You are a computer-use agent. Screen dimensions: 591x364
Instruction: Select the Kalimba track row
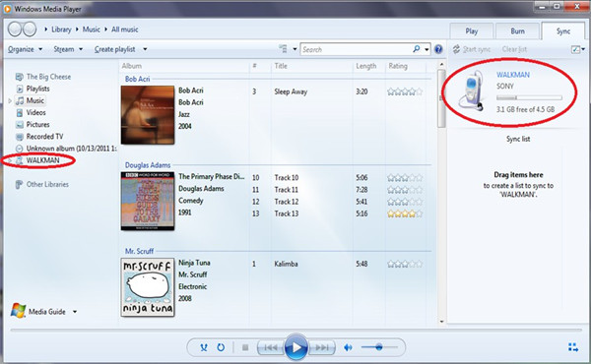click(x=337, y=264)
